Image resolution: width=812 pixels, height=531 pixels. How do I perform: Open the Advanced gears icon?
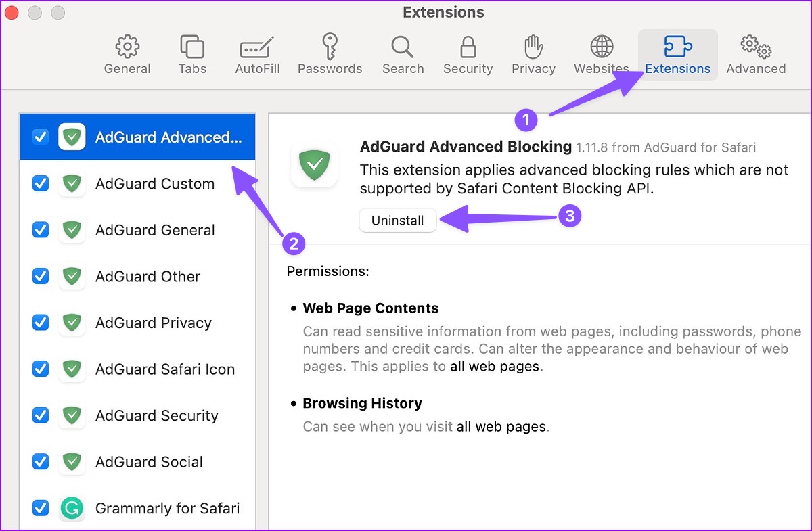[756, 47]
